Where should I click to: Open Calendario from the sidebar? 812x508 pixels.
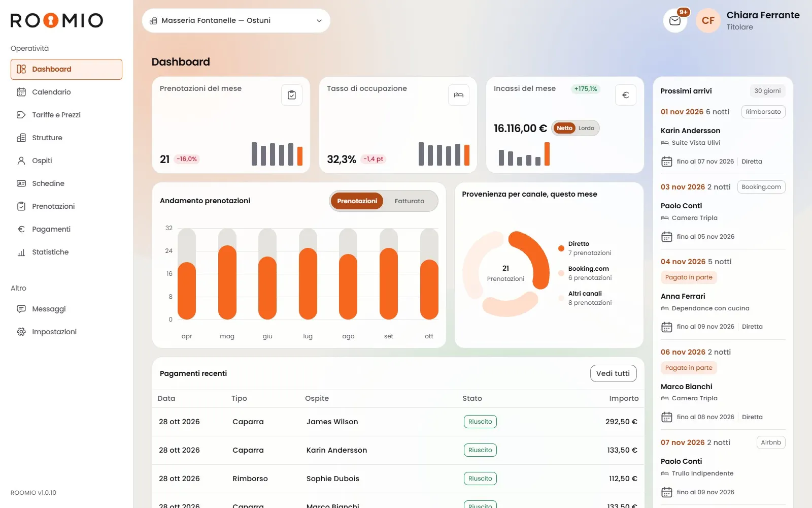[66, 92]
